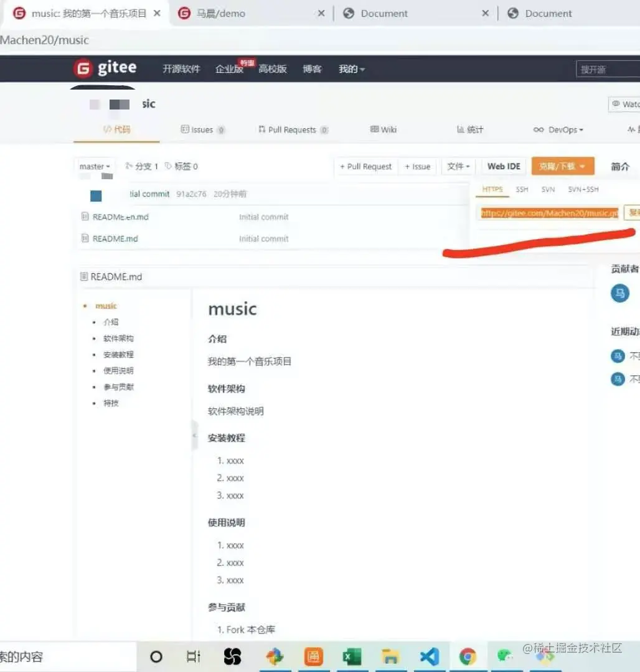Expand the 我的 dropdown menu
Viewport: 640px width, 672px height.
[x=352, y=69]
